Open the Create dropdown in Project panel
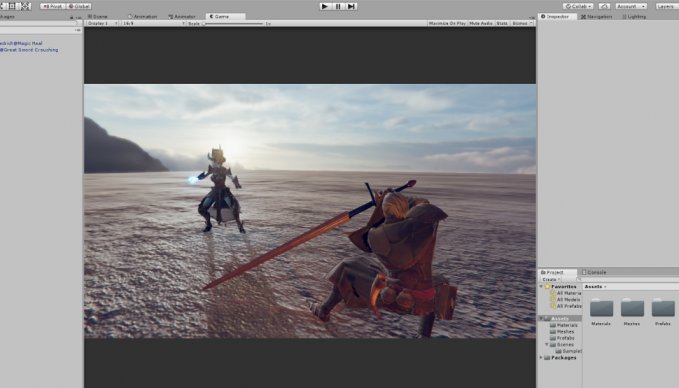 coord(551,279)
